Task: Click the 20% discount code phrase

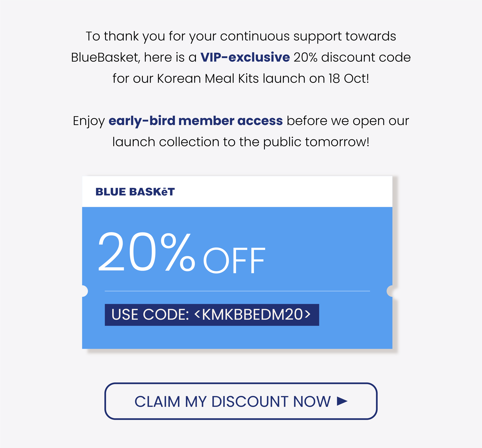Action: tap(352, 57)
